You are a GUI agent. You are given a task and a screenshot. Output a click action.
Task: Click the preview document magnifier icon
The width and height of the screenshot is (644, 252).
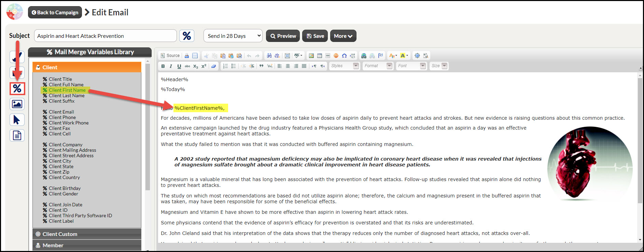point(425,56)
